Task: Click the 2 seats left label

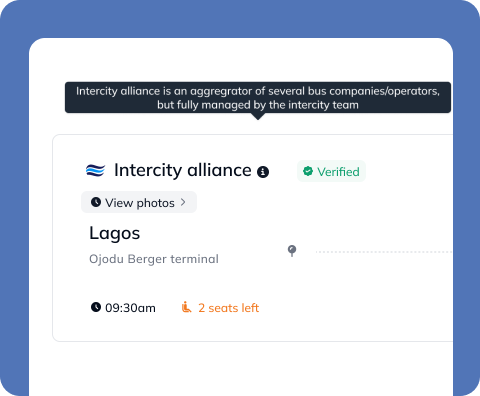Action: [229, 308]
